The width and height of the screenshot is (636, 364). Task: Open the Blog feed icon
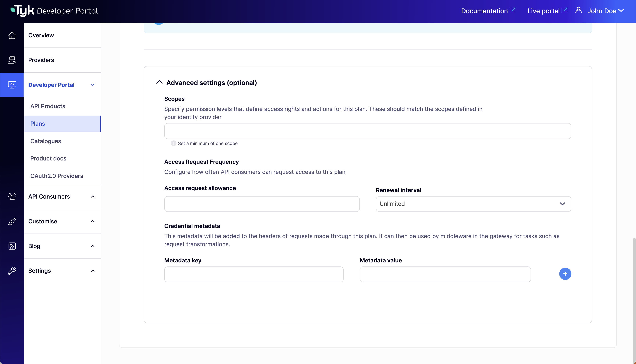[x=12, y=246]
